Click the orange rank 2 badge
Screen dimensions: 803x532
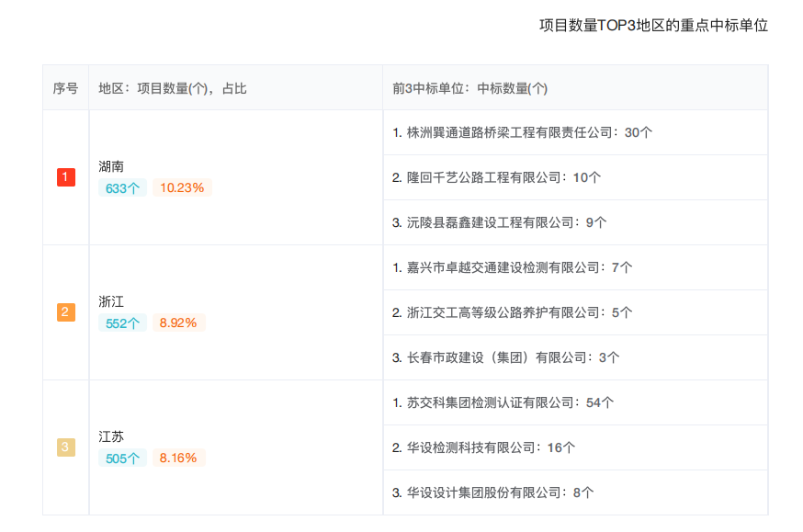pos(65,312)
